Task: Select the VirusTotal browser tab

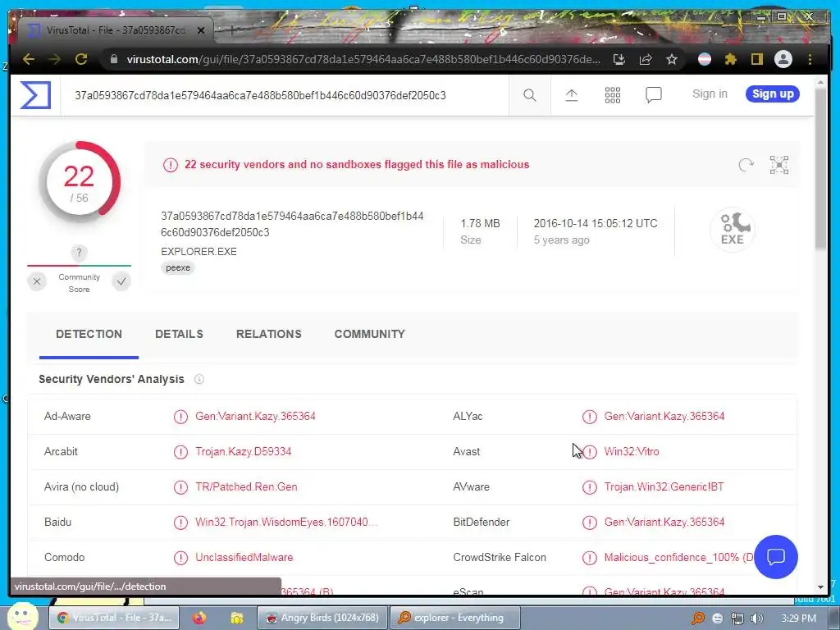Action: pyautogui.click(x=115, y=30)
